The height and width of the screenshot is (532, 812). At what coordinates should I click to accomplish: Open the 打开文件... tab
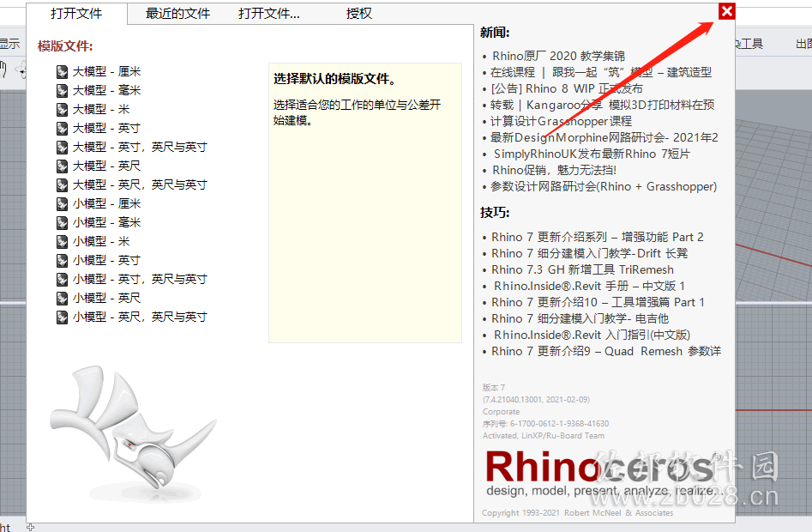(x=268, y=14)
